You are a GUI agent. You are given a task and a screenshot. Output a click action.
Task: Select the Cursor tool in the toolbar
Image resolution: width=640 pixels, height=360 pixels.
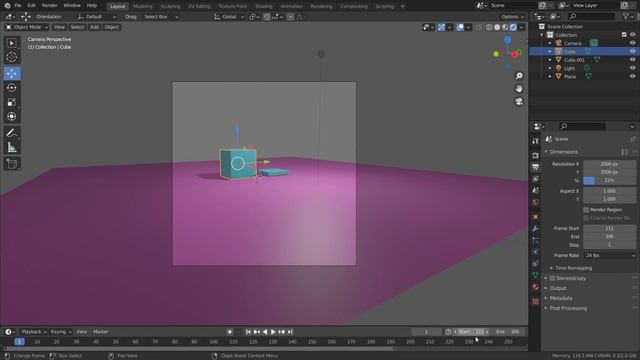(x=12, y=57)
